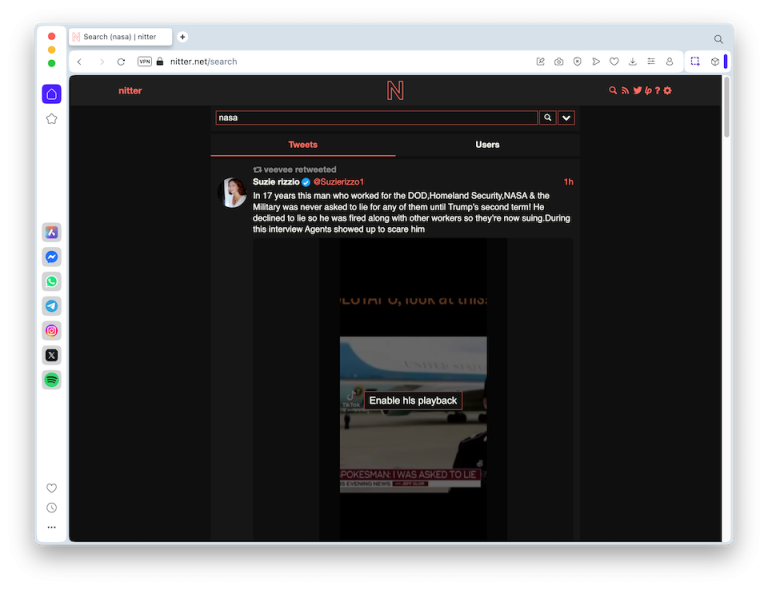The height and width of the screenshot is (590, 768).
Task: Open X (Twitter) in sidebar
Action: pos(51,355)
